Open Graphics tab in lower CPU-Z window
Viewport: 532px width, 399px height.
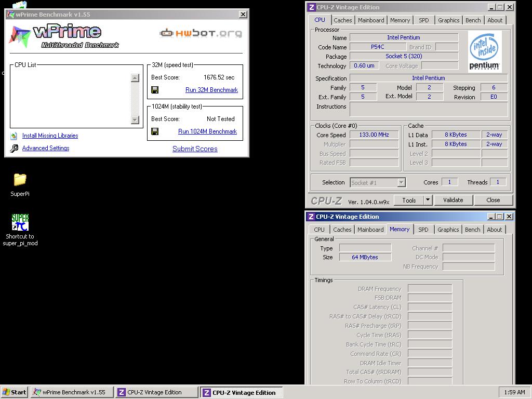pos(448,230)
